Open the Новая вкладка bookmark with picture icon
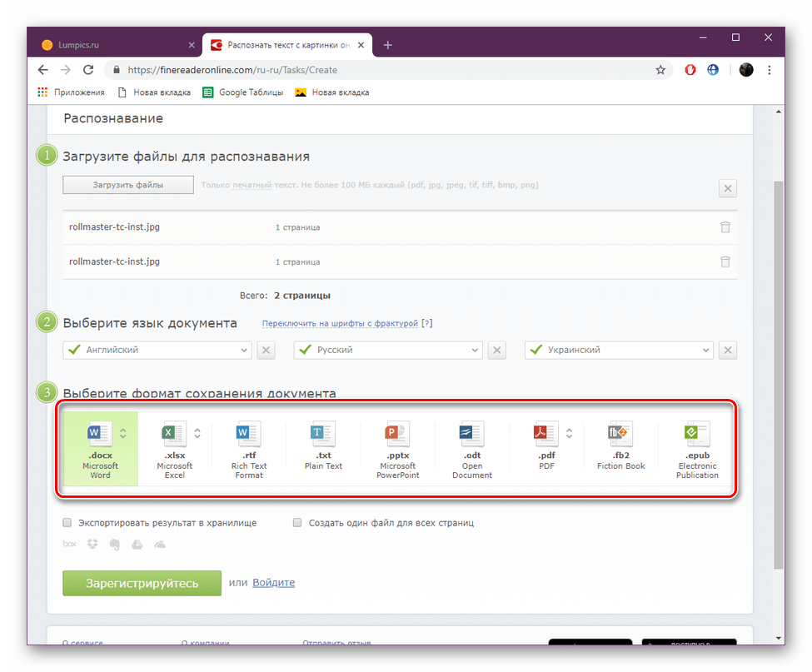 [x=332, y=92]
